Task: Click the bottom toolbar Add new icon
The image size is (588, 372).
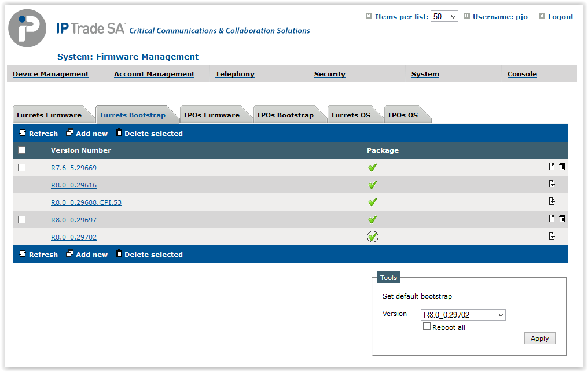Action: (69, 254)
